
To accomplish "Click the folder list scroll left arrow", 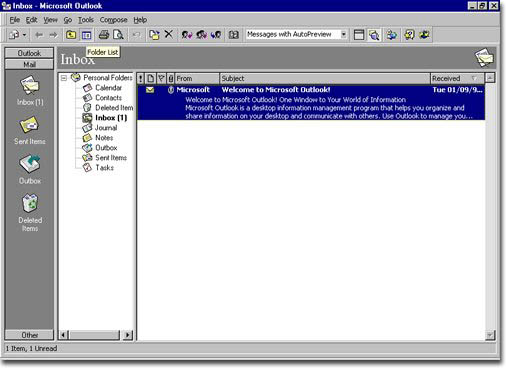I will tap(63, 335).
